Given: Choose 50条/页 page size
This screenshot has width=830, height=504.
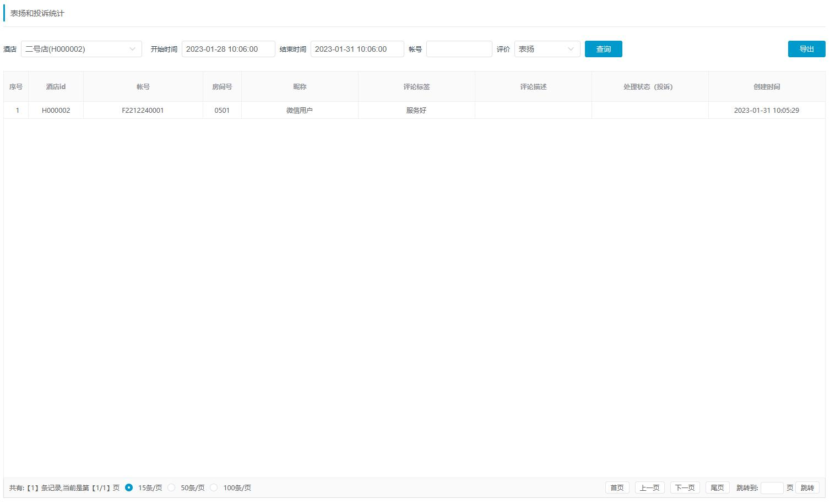Looking at the screenshot, I should click(x=172, y=487).
